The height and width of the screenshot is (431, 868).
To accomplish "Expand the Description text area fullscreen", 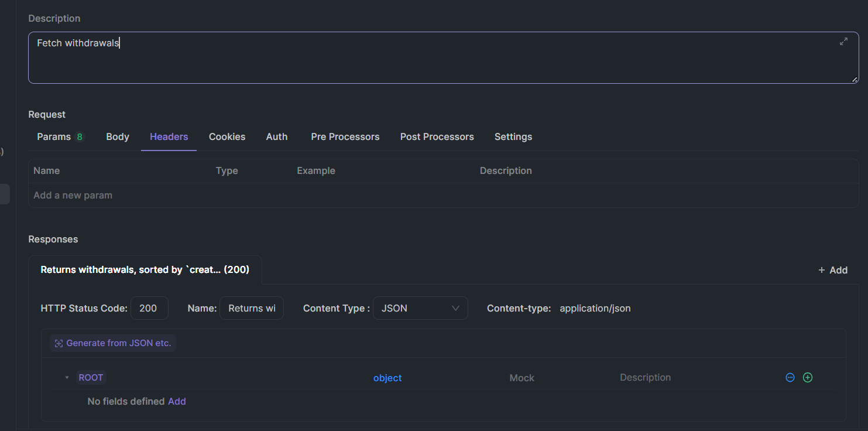I will [x=843, y=42].
